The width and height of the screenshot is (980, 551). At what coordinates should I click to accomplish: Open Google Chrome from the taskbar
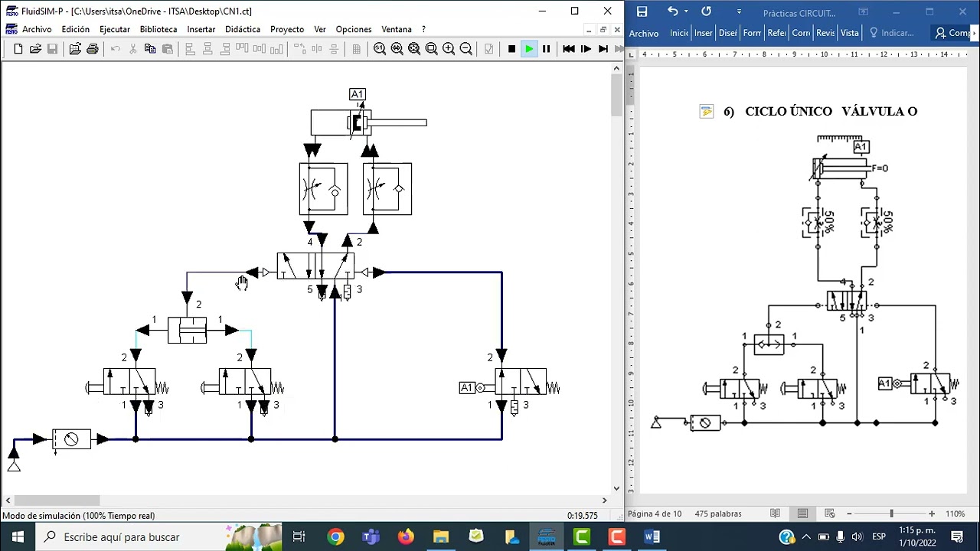pos(335,537)
